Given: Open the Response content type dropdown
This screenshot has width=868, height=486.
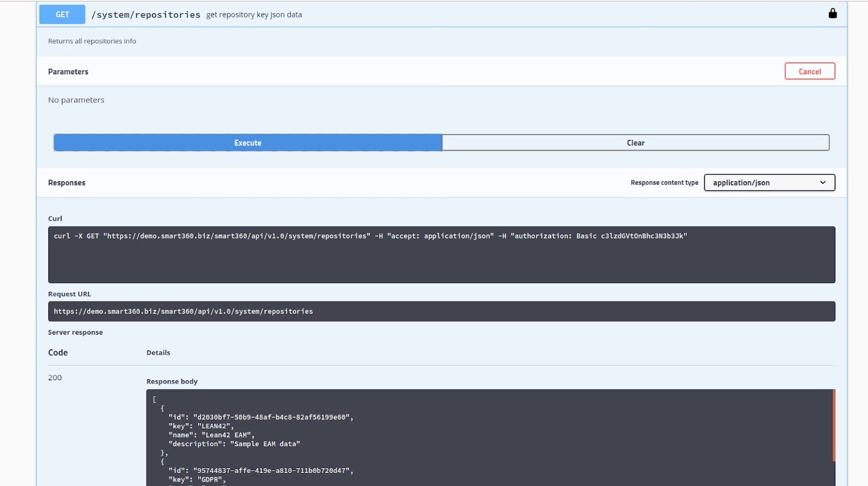Looking at the screenshot, I should (769, 183).
